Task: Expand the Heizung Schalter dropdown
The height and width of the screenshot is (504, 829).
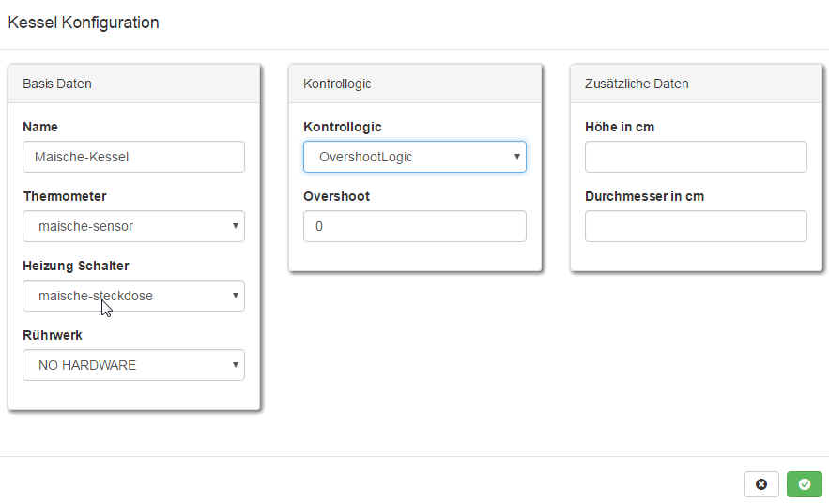Action: (x=133, y=296)
